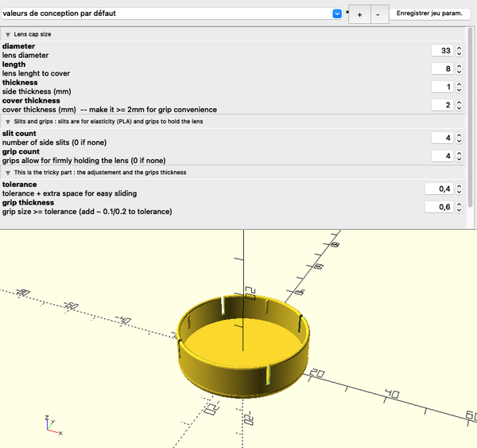Screen dimensions: 477x448
Task: Adjust the cover thickness stepper arrows
Action: click(x=459, y=105)
